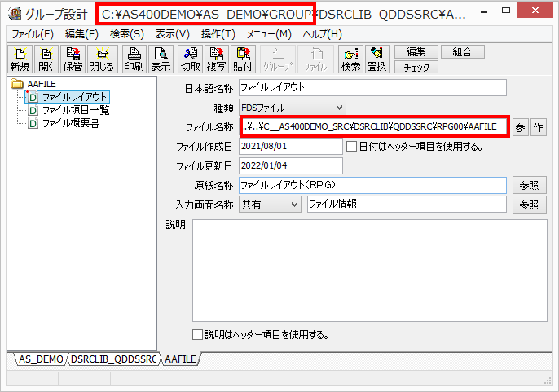Image resolution: width=559 pixels, height=392 pixels.
Task: Click the チェック button
Action: (416, 67)
